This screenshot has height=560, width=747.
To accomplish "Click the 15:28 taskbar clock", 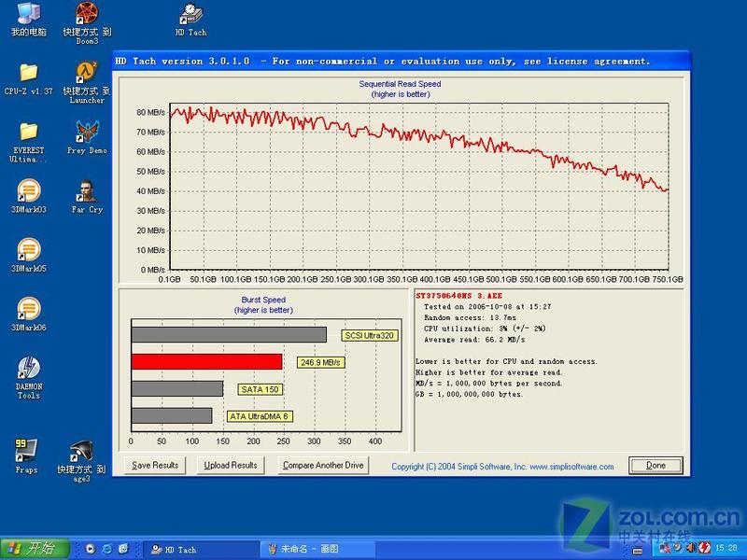I will [726, 548].
